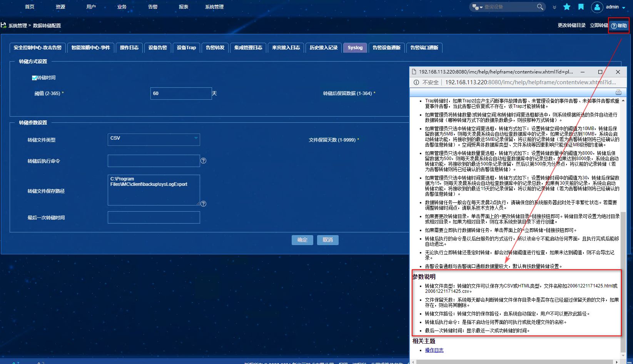Click the 取消 button

pos(328,240)
